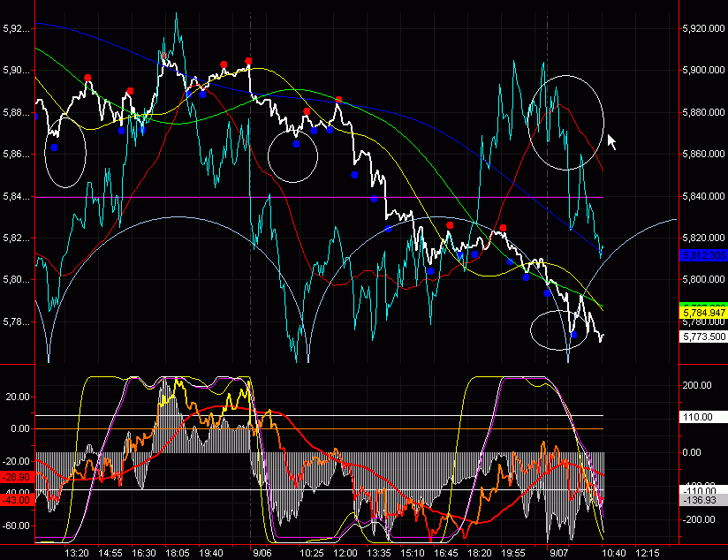Click the 12:15 time label
The image size is (728, 560).
click(648, 553)
